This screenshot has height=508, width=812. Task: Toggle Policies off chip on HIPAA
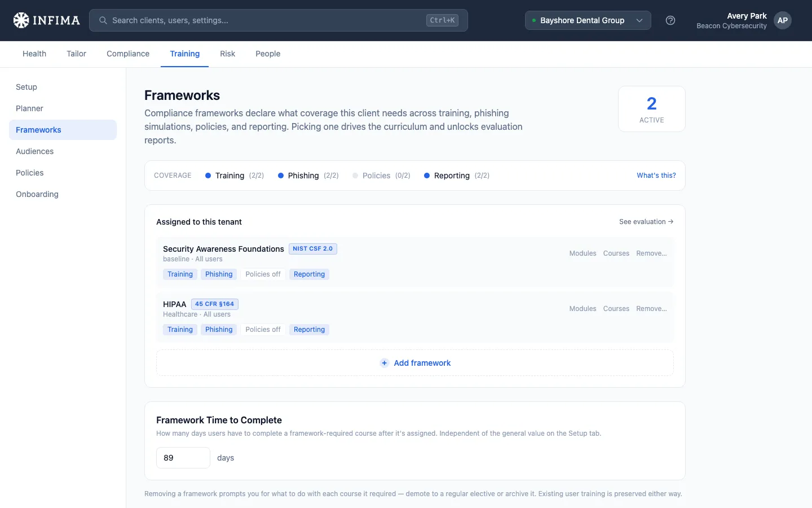click(263, 330)
